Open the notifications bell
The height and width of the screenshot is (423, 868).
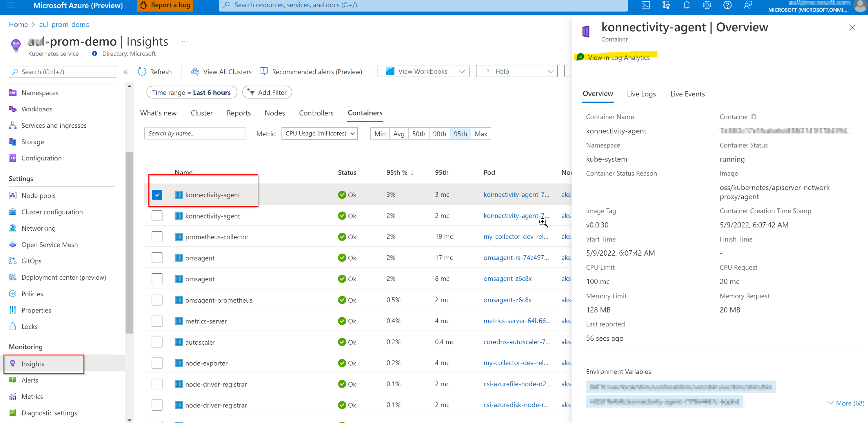coord(686,5)
